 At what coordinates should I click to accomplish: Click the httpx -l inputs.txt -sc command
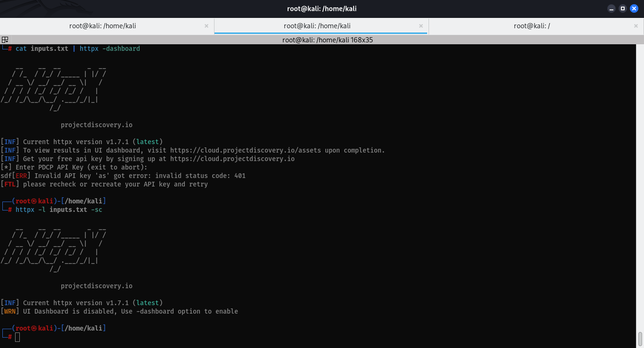pyautogui.click(x=59, y=210)
